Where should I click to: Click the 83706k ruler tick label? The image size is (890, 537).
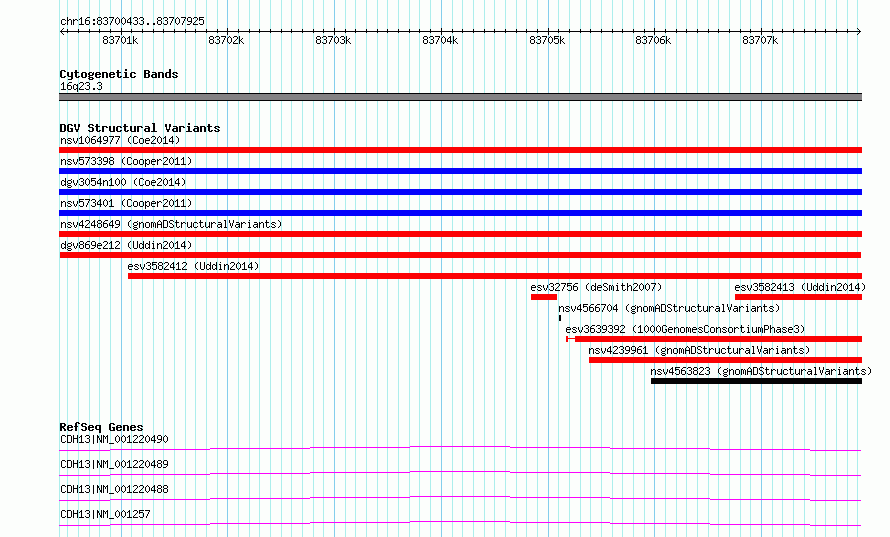click(x=653, y=40)
